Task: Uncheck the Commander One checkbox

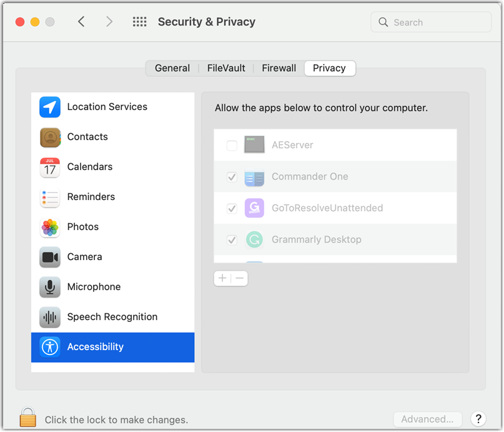Action: [x=232, y=177]
